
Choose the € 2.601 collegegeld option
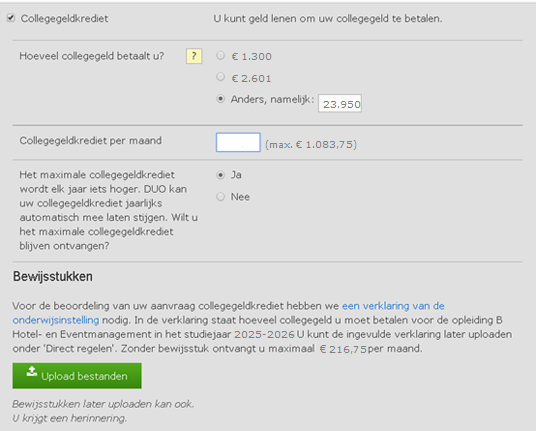click(220, 77)
